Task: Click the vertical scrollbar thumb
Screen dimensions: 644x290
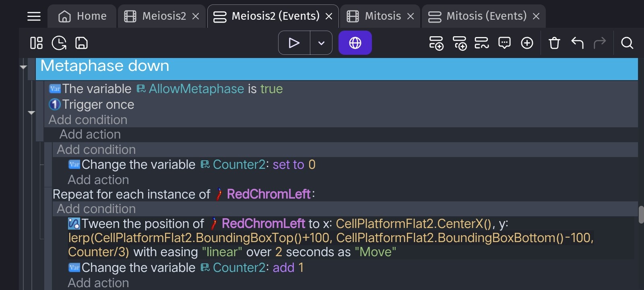Action: 641,214
